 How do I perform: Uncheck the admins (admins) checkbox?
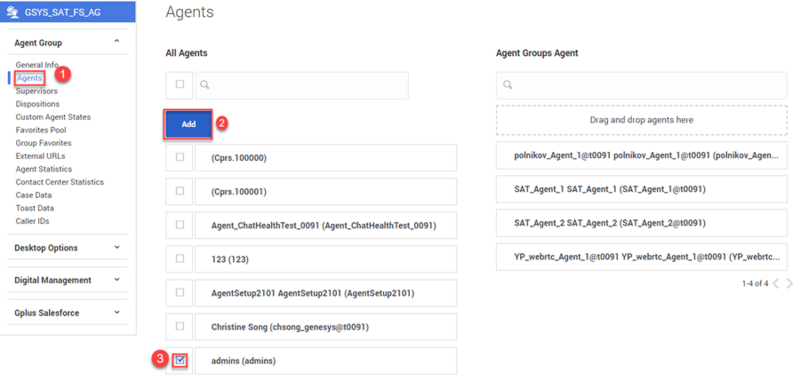(180, 360)
